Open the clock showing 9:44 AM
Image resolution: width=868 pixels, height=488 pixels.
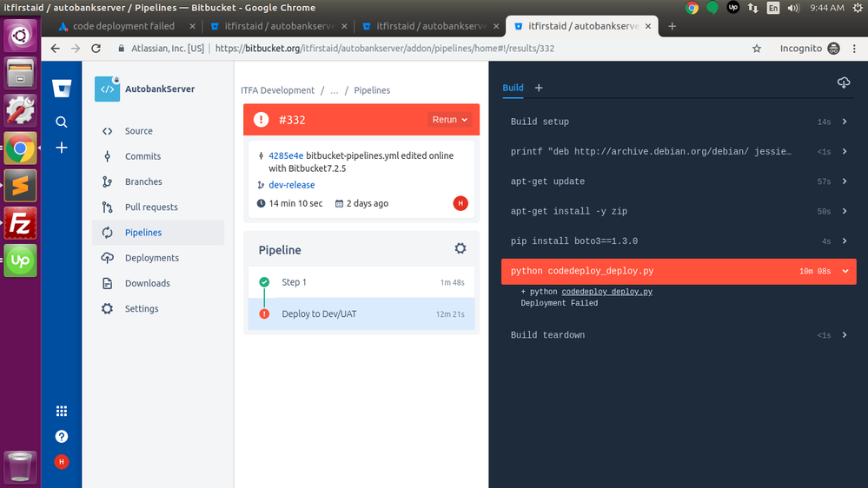[826, 8]
